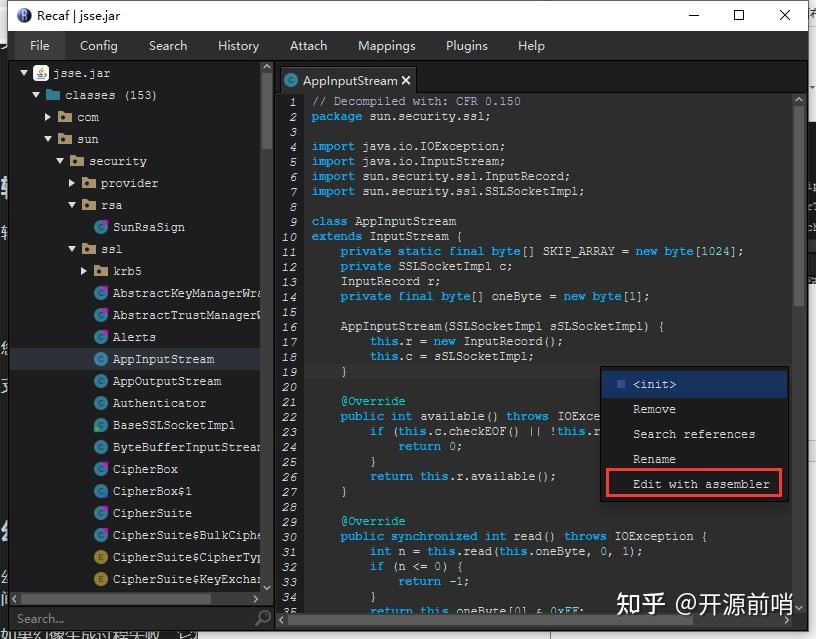This screenshot has height=639, width=816.
Task: Open the Search menu
Action: [x=168, y=46]
